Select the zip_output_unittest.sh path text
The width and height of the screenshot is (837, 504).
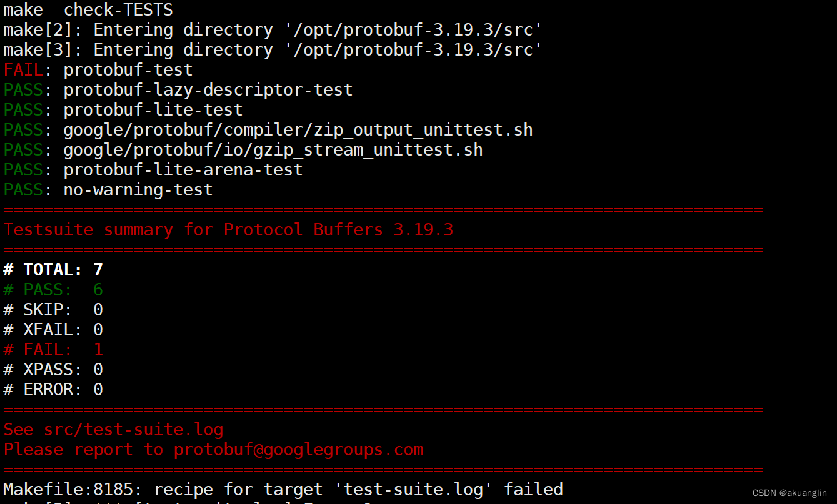pos(298,130)
